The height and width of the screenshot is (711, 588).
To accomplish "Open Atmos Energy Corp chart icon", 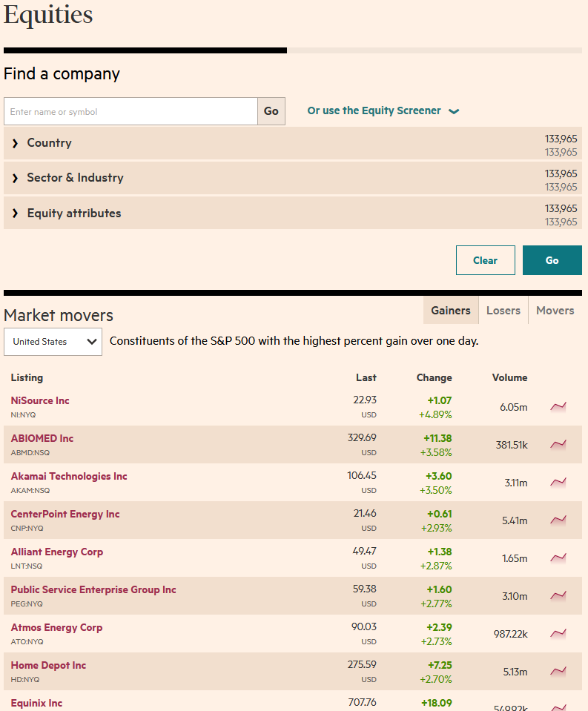I will click(x=558, y=633).
